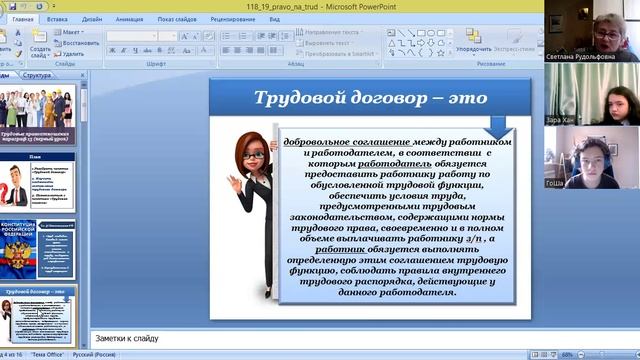Click the Format Painter brush icon

click(x=18, y=53)
